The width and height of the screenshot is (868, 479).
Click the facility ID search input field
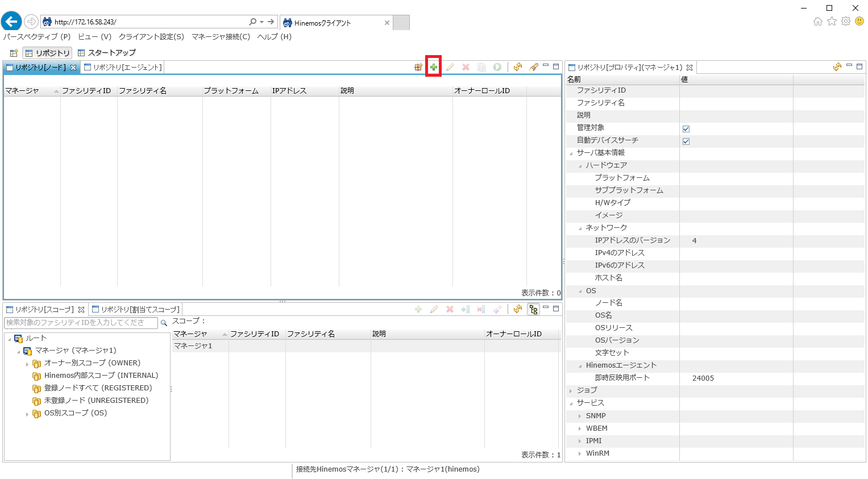[x=81, y=323]
